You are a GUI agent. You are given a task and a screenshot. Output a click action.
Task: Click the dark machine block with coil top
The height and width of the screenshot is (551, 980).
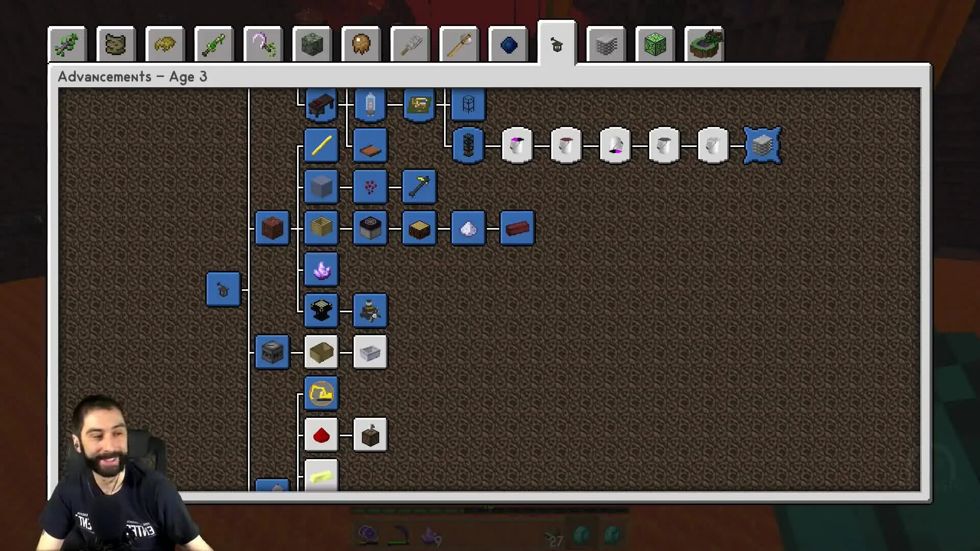coord(370,228)
